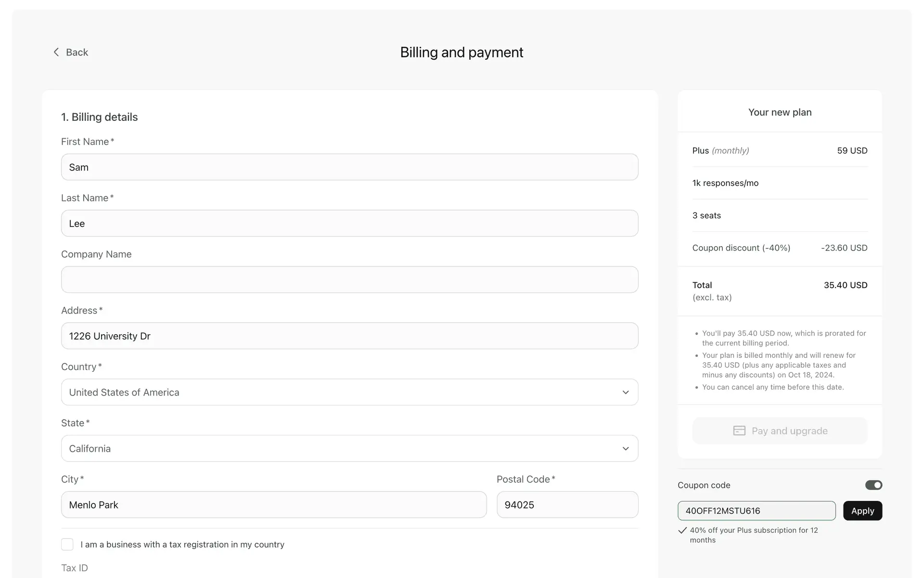Screen dimensions: 924x578
Task: Open the Country dropdown
Action: click(x=349, y=392)
